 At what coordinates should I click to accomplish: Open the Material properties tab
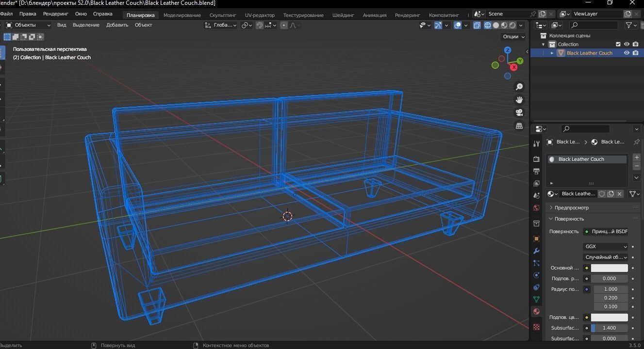point(536,311)
